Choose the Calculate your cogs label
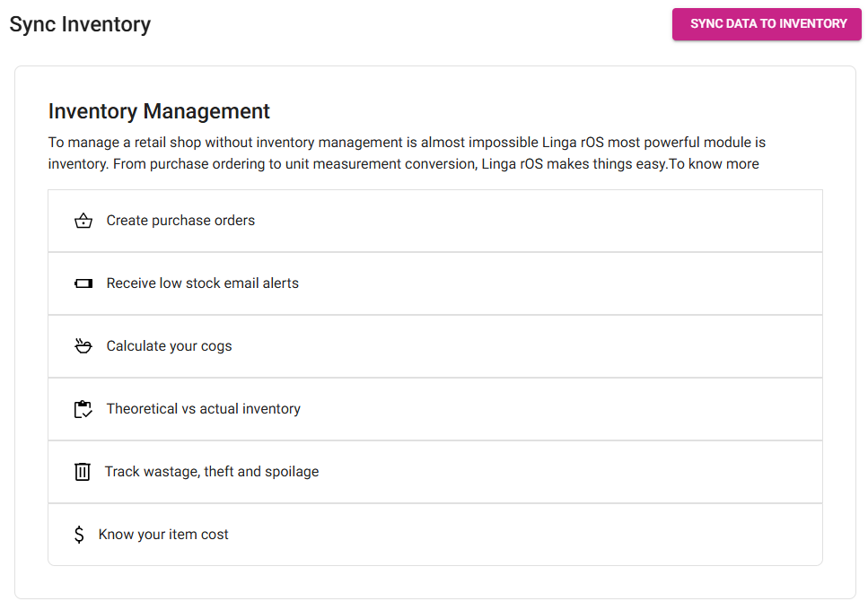The width and height of the screenshot is (868, 610). pyautogui.click(x=169, y=346)
